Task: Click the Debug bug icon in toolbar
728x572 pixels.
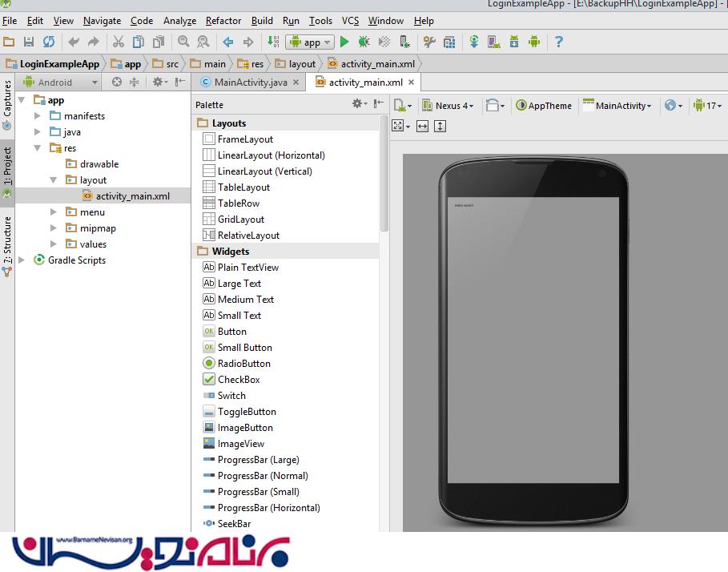Action: pyautogui.click(x=364, y=42)
